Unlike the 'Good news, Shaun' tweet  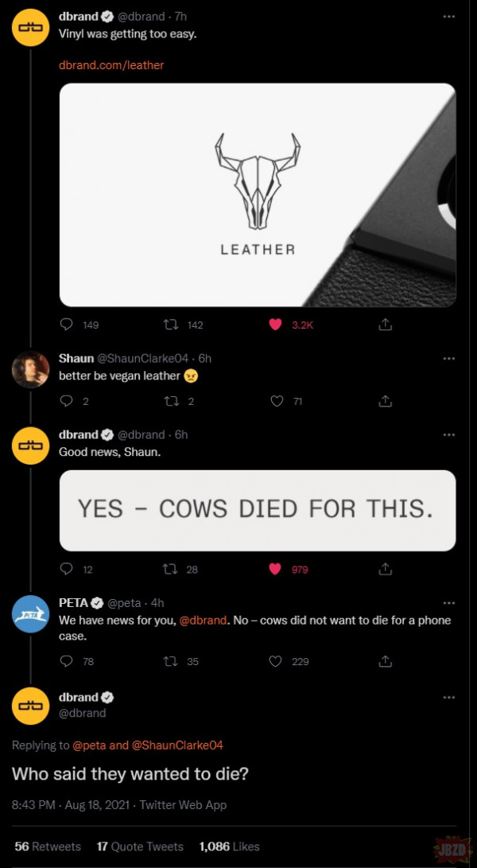pos(276,570)
